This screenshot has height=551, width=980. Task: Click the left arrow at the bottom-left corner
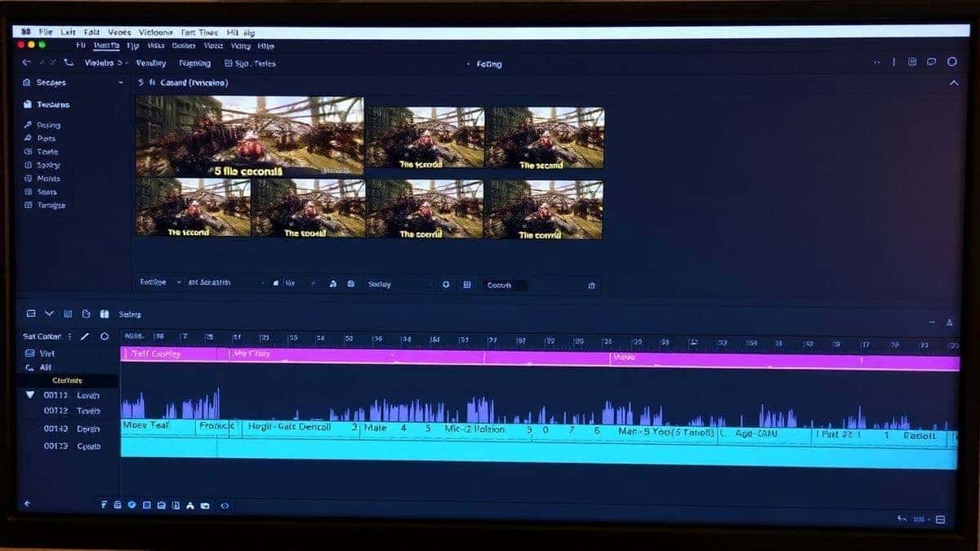[29, 504]
